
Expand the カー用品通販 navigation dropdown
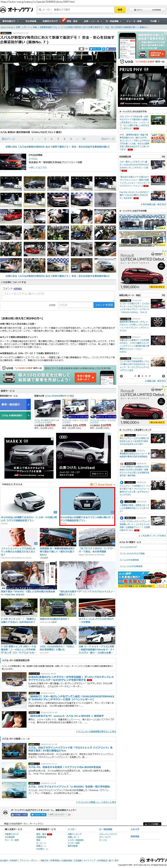[113, 21]
